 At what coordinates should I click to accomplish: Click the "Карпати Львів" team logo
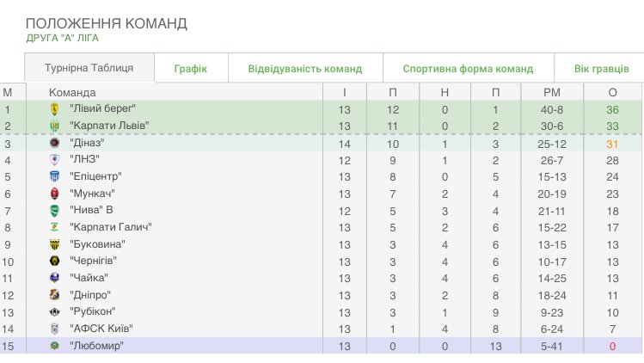pos(54,126)
